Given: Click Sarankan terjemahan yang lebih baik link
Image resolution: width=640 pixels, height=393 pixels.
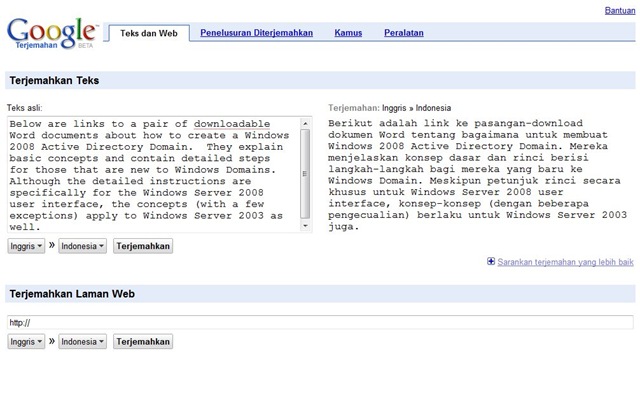Looking at the screenshot, I should tap(565, 262).
